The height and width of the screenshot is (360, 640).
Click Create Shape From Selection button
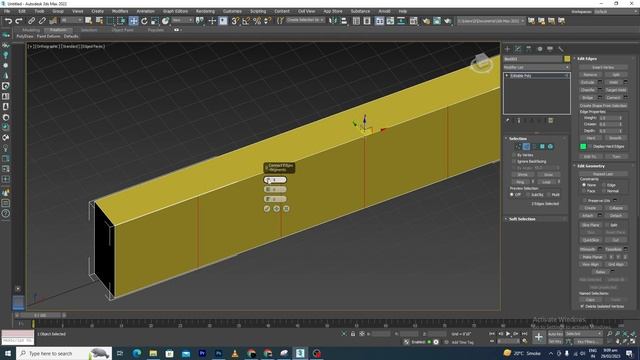[603, 106]
